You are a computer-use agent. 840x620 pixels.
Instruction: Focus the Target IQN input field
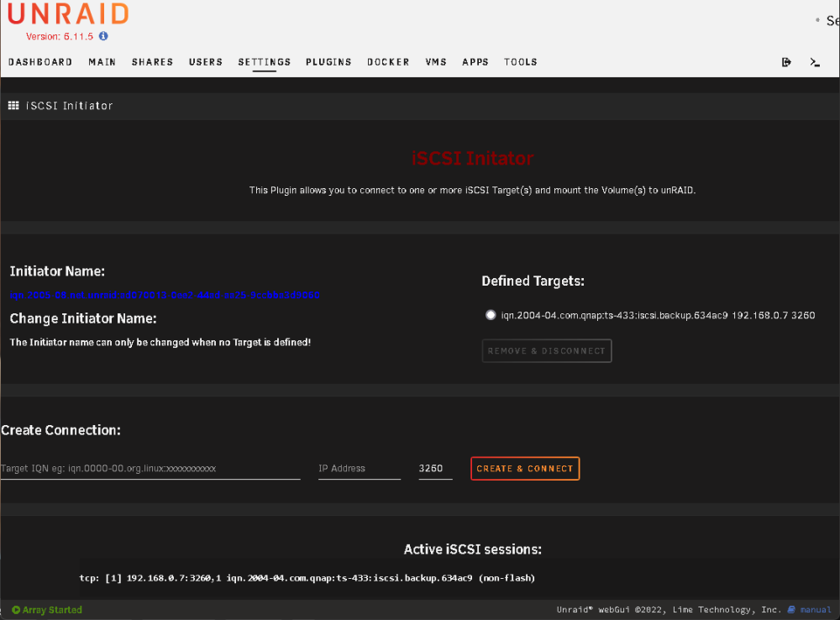pos(150,469)
